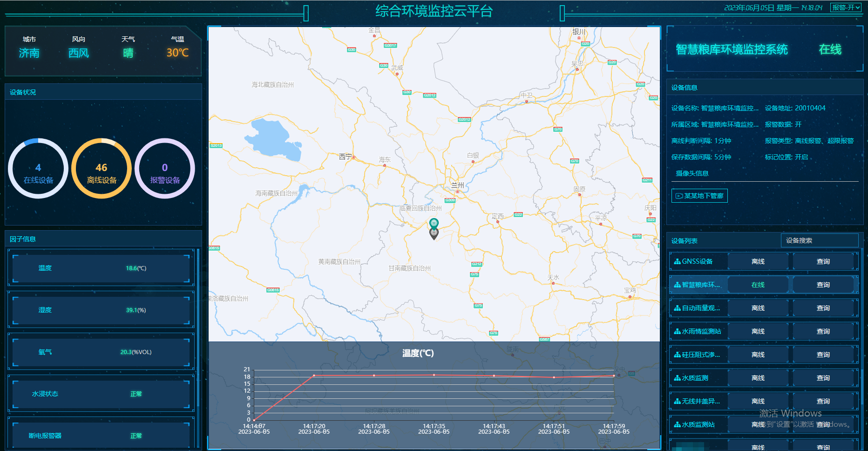Click 查询 for GNSS设备 row
Image resolution: width=868 pixels, height=451 pixels.
[823, 261]
